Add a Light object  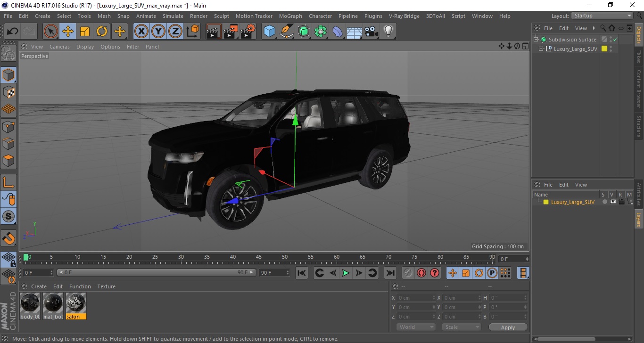(388, 32)
